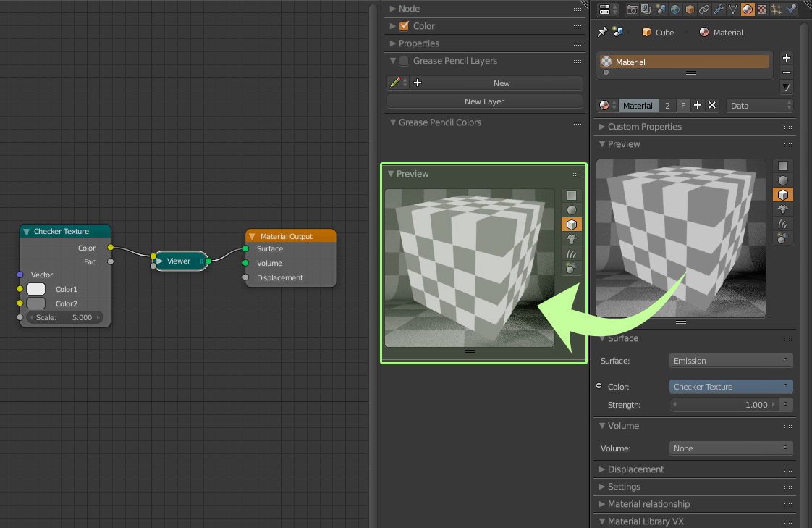812x528 pixels.
Task: Open the Color1 swatch on Checker Texture
Action: [35, 289]
